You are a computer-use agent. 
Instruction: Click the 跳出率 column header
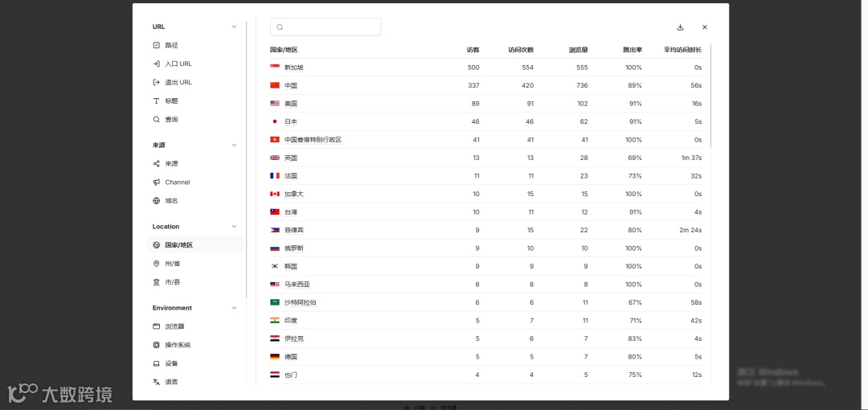click(633, 50)
